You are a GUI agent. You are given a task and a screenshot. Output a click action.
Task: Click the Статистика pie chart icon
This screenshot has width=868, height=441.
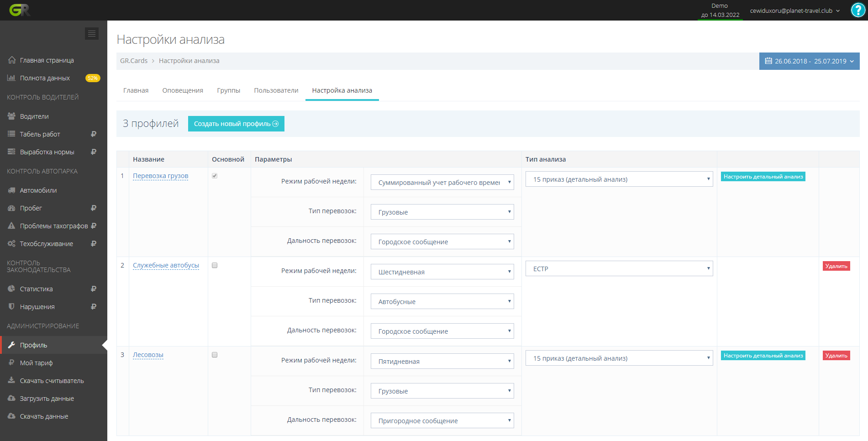(x=12, y=289)
